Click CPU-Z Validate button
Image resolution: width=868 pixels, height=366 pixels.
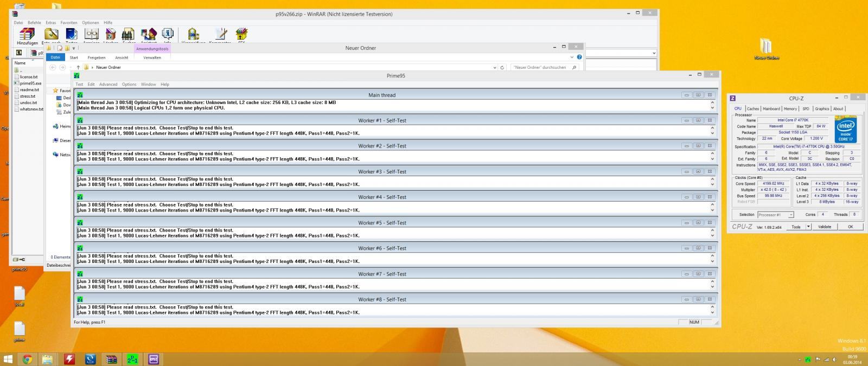coord(825,227)
